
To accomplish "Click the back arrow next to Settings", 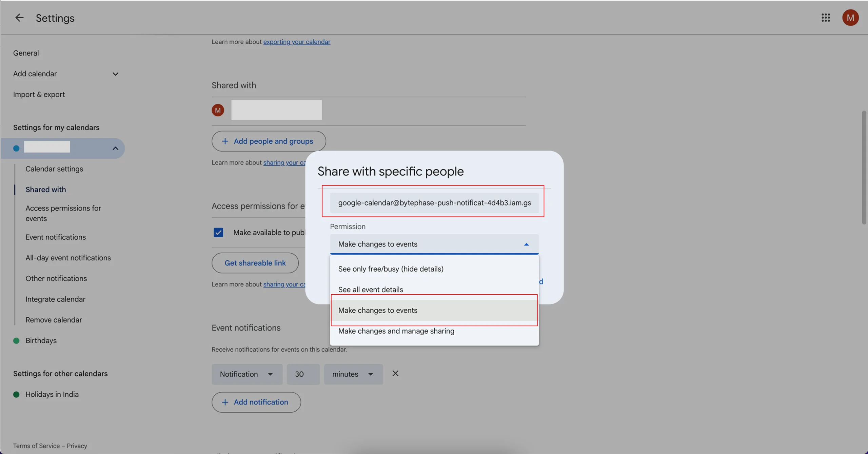I will [19, 18].
